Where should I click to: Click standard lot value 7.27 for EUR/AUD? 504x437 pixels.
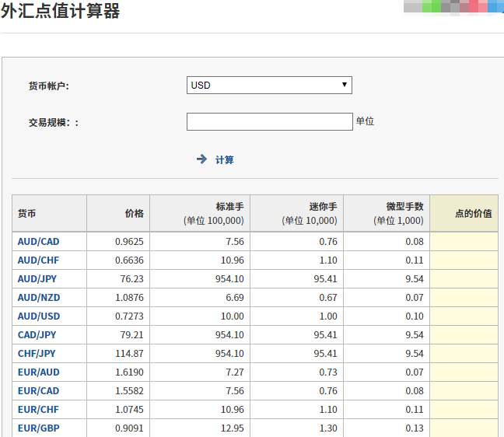point(235,372)
